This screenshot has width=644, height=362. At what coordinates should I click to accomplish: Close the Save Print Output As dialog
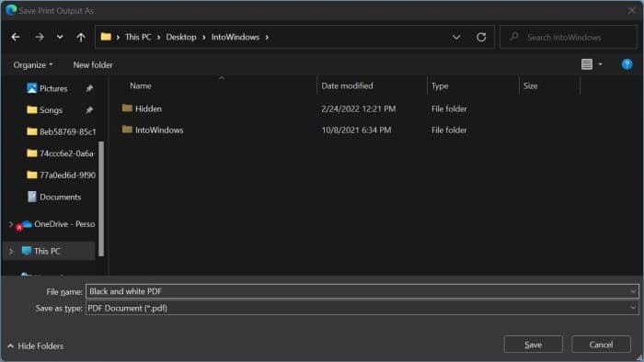click(632, 11)
